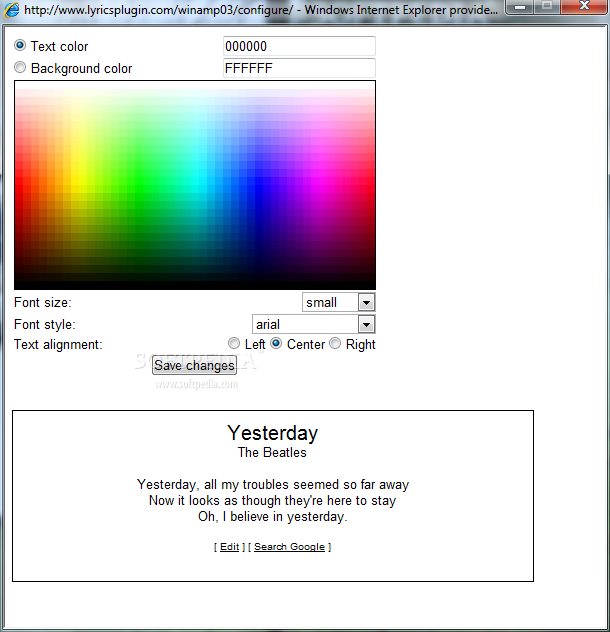Close the Internet Explorer window

point(584,6)
